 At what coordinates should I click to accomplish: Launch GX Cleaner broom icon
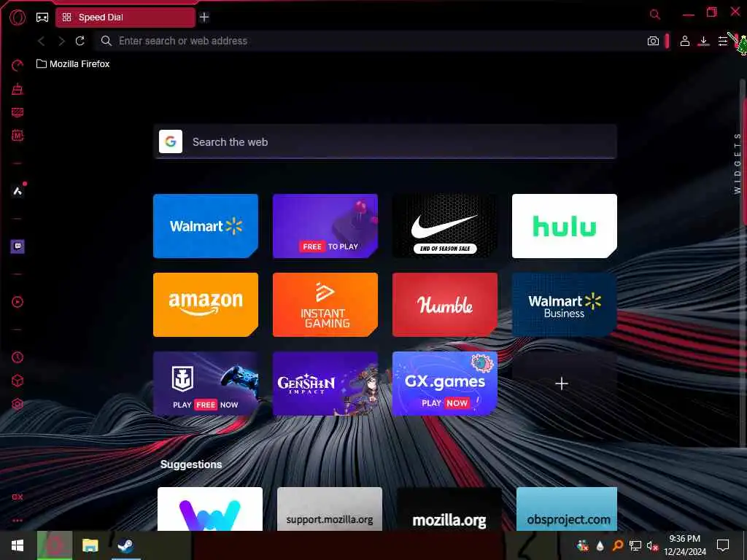pos(18,88)
